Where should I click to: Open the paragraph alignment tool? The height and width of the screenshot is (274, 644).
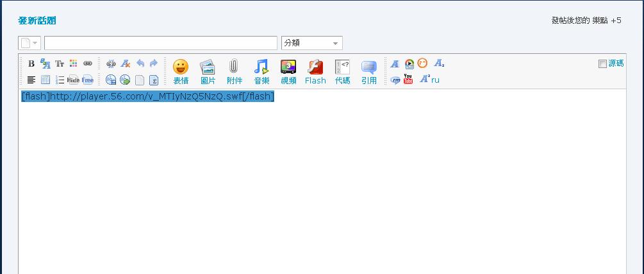click(x=31, y=80)
